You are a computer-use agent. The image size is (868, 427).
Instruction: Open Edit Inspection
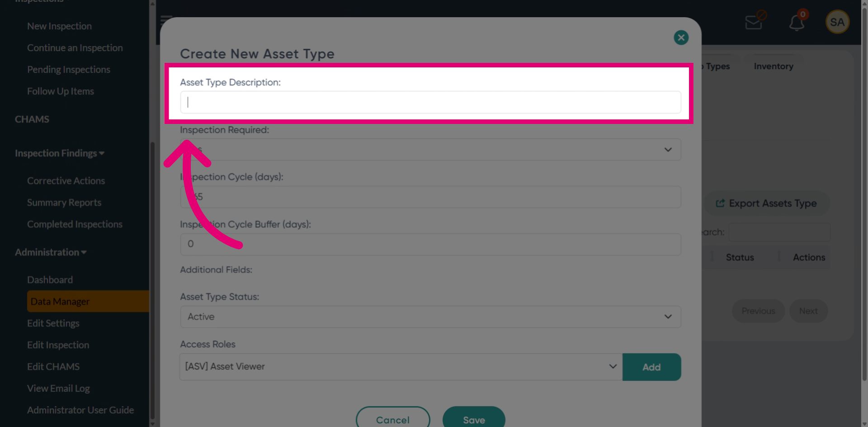[58, 345]
